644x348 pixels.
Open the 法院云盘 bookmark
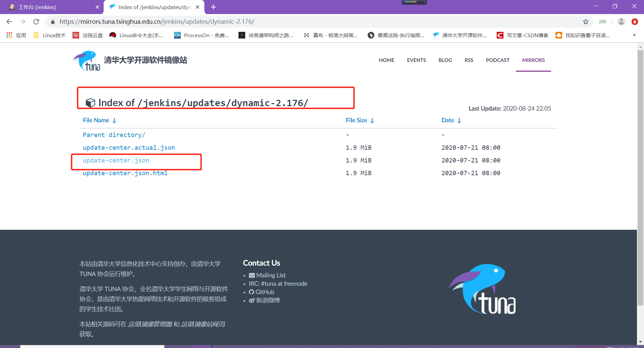click(88, 35)
